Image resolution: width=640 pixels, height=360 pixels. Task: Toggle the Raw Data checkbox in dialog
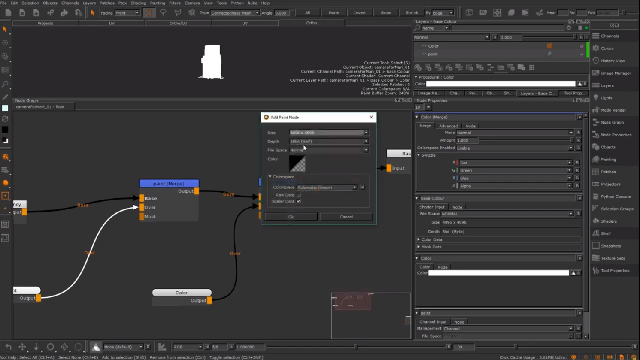(299, 195)
